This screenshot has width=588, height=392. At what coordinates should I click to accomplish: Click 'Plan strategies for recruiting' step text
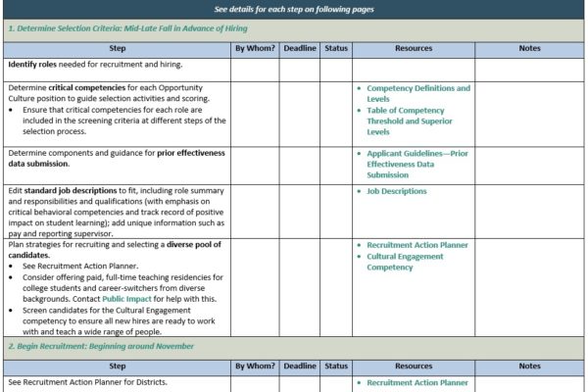[115, 250]
